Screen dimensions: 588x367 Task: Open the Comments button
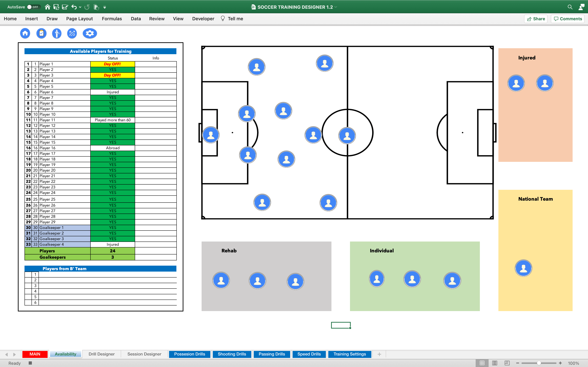pos(568,19)
